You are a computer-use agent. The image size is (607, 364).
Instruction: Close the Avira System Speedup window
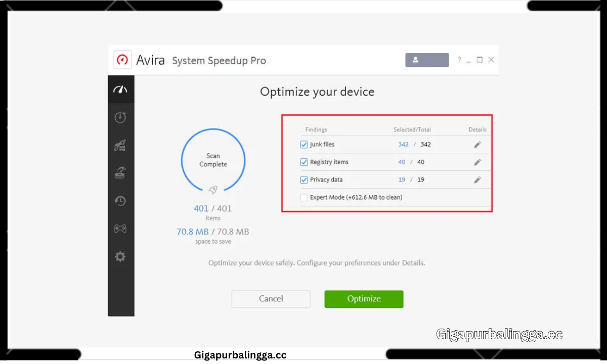click(491, 60)
